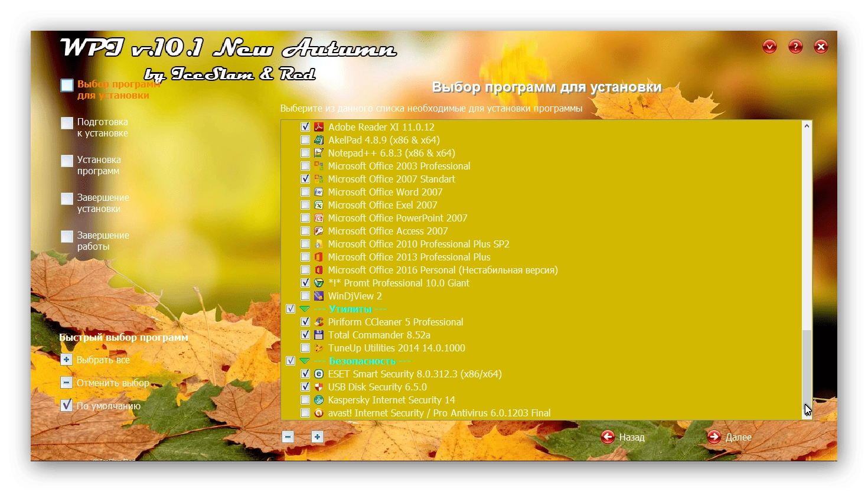Go to Завершение работы step
This screenshot has width=868, height=492.
[95, 241]
